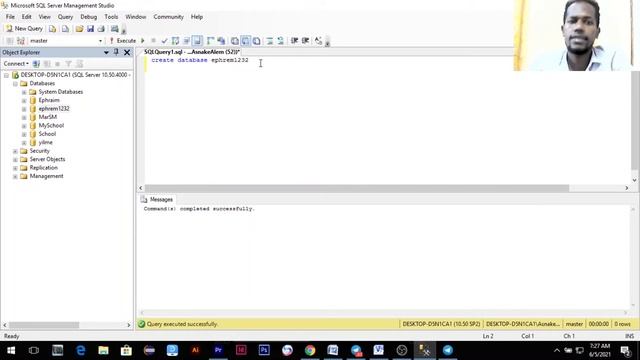Click in the query editor after ephrem1232
640x360 pixels.
click(x=249, y=60)
